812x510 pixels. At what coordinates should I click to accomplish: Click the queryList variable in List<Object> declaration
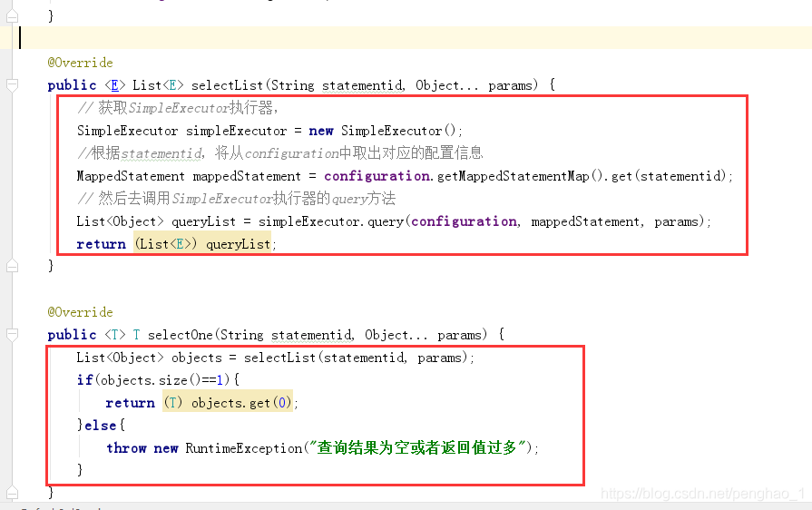(x=203, y=222)
